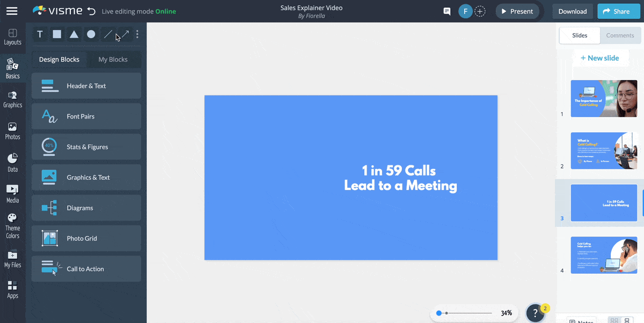Viewport: 644px width, 323px height.
Task: Switch to the Comments tab
Action: coord(620,35)
